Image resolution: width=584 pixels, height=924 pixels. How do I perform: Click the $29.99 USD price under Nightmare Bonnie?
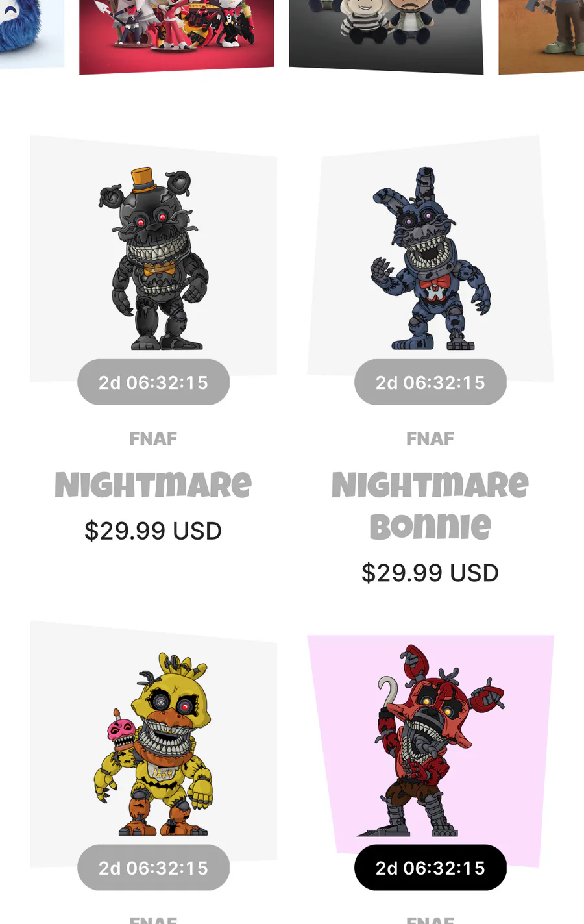tap(430, 573)
